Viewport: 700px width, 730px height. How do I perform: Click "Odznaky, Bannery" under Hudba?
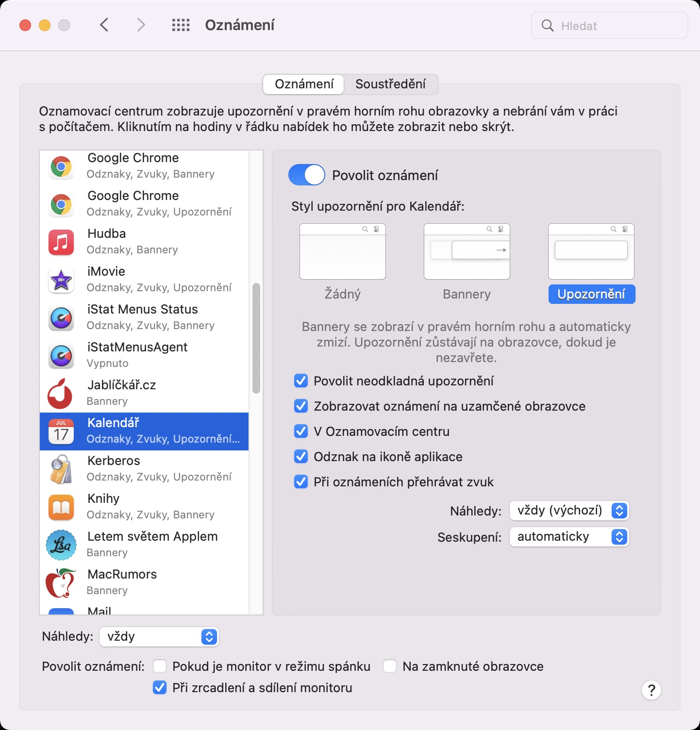(x=132, y=249)
